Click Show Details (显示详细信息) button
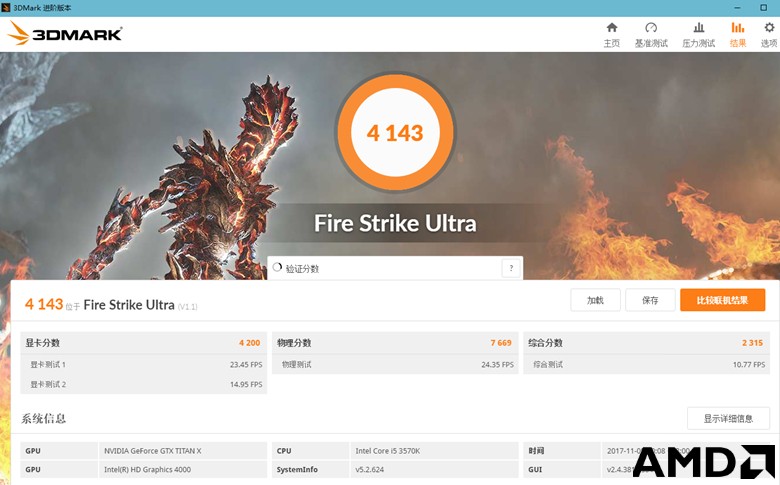780x485 pixels. [x=728, y=418]
